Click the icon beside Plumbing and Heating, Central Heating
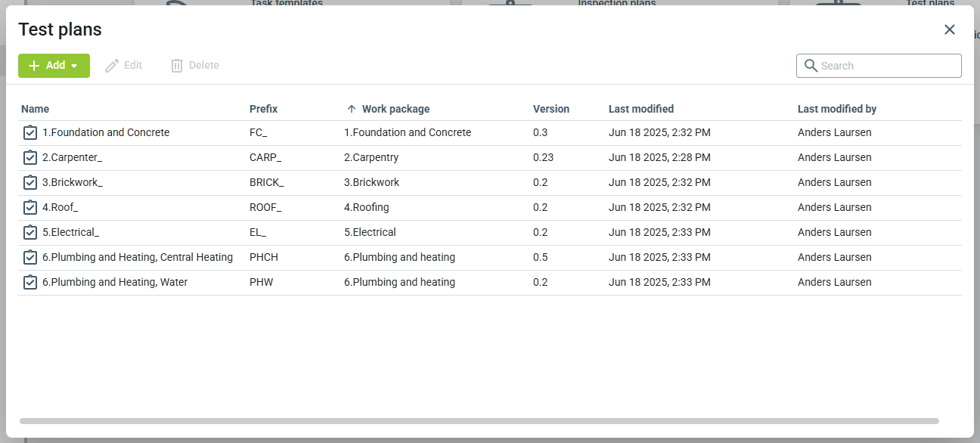Viewport: 980px width, 443px height. [30, 258]
